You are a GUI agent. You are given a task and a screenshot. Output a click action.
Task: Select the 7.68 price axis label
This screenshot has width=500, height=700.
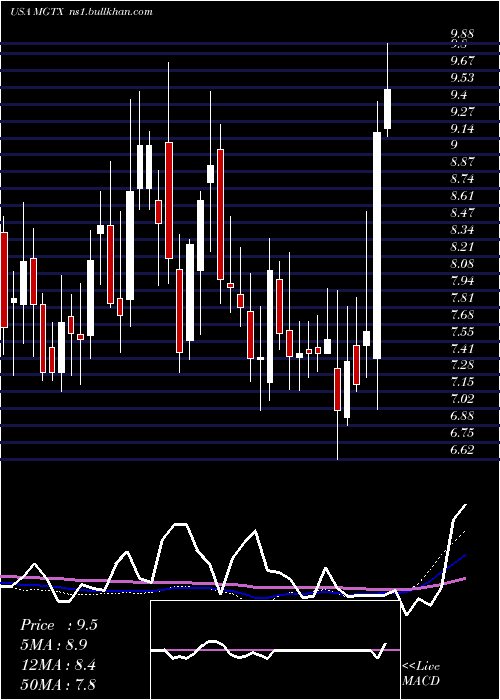pos(462,315)
